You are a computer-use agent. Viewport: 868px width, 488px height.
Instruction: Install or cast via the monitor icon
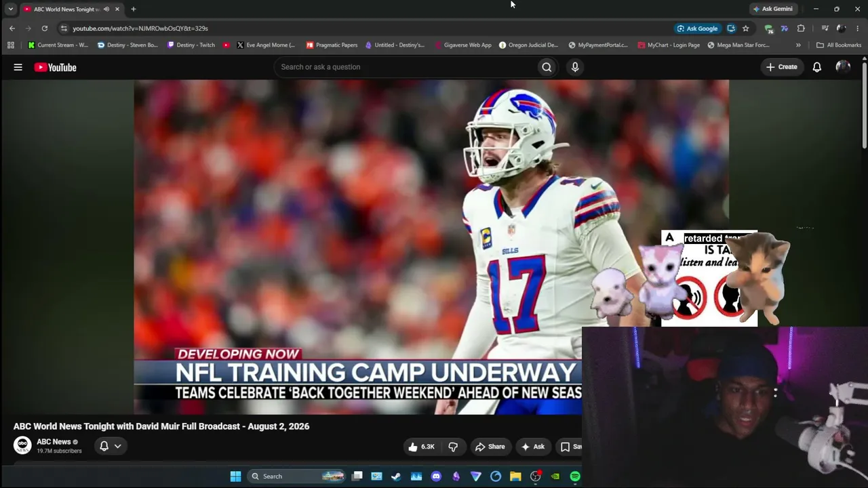pyautogui.click(x=731, y=28)
